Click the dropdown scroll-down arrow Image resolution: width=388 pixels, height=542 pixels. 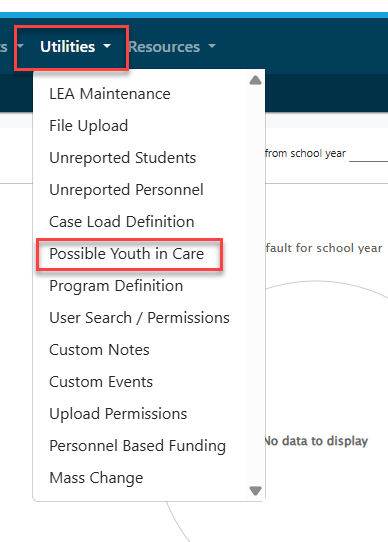pyautogui.click(x=255, y=490)
